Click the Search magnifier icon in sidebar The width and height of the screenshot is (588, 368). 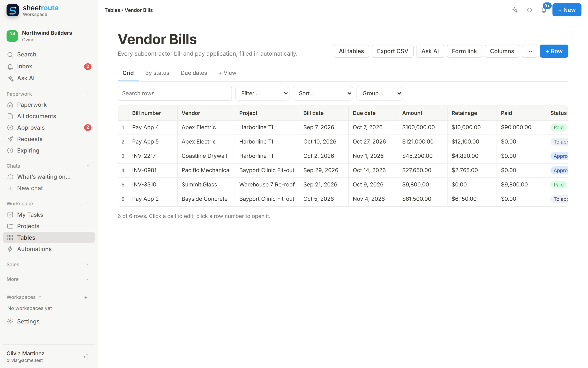click(10, 55)
